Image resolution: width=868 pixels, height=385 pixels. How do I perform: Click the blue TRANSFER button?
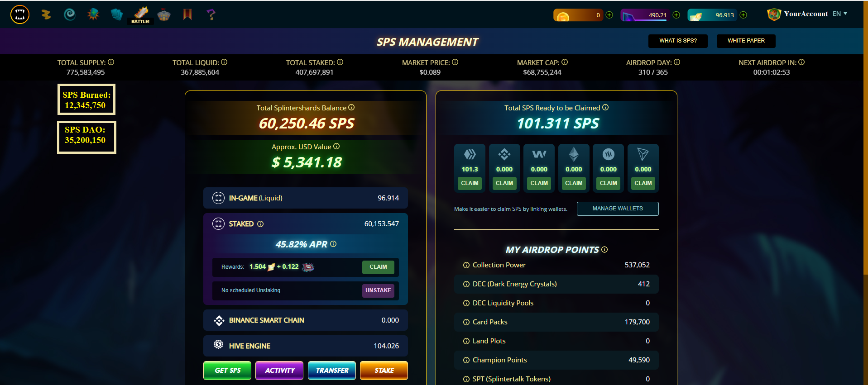pyautogui.click(x=332, y=371)
